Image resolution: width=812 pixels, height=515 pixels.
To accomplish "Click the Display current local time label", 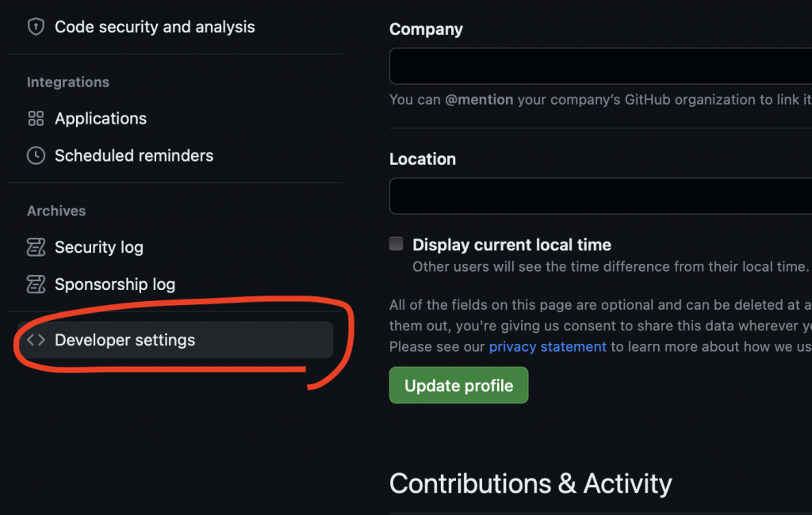I will [511, 245].
